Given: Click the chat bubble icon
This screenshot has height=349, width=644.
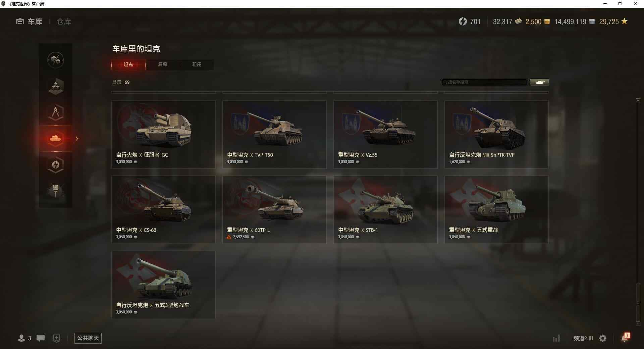Looking at the screenshot, I should pos(41,338).
